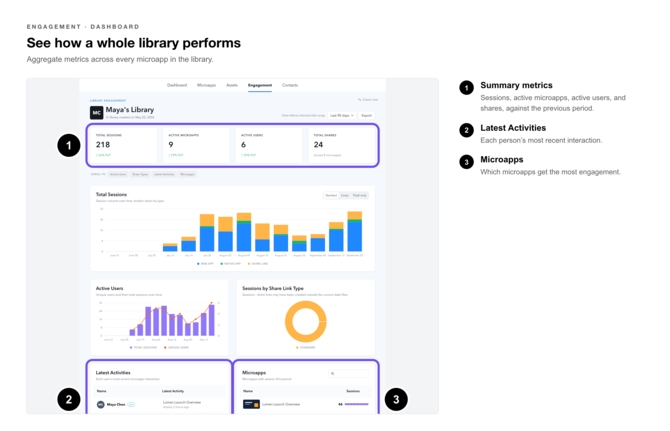Toggle the Total Sessions legend in Active Users

[x=144, y=347]
